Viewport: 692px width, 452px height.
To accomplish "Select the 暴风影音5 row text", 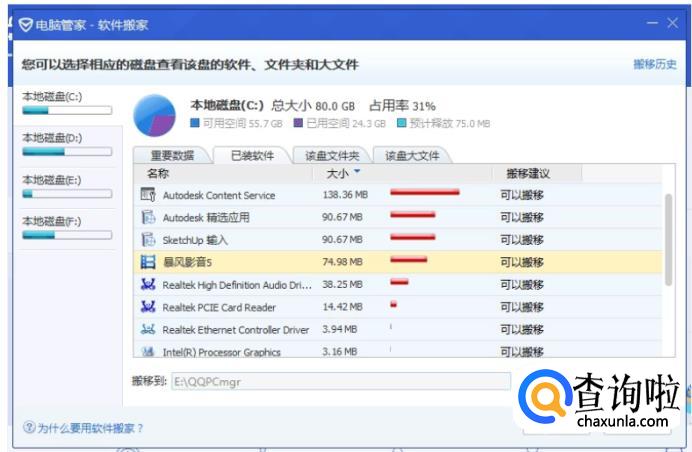I will 187,262.
